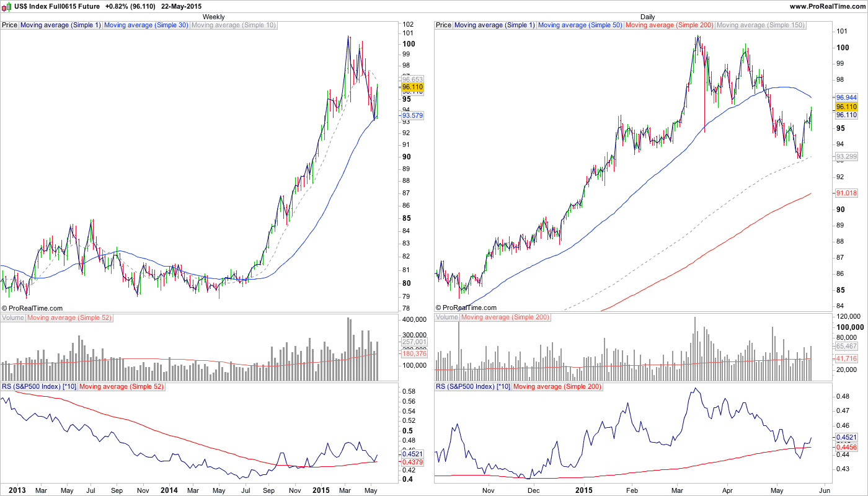This screenshot has height=496, width=868.
Task: Click the 2015 label on Daily time axis
Action: click(x=584, y=490)
